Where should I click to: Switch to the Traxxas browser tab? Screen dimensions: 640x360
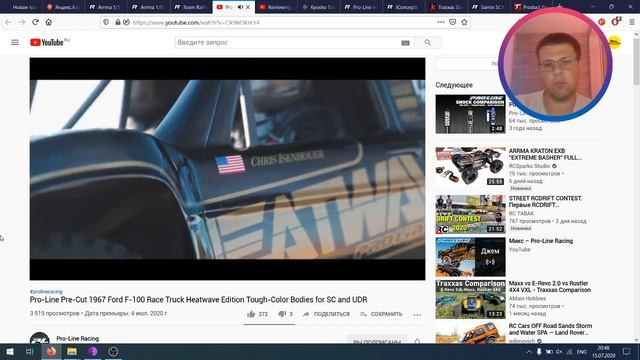point(446,7)
